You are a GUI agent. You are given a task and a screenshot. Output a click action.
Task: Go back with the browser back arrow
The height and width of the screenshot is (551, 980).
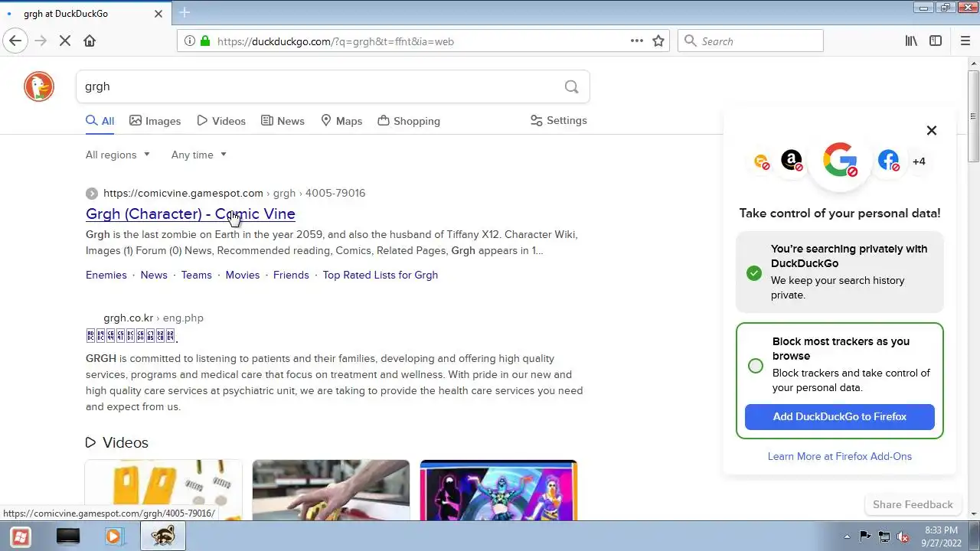(16, 41)
